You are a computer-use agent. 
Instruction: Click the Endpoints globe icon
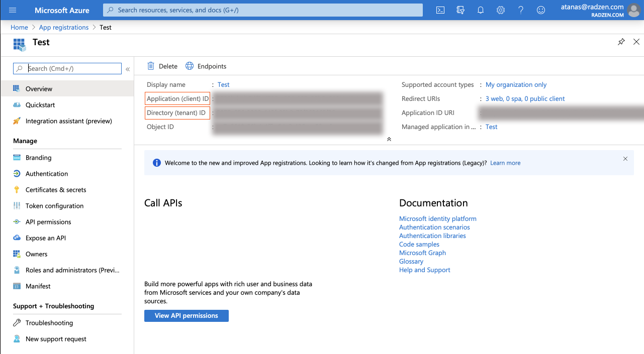click(x=190, y=66)
